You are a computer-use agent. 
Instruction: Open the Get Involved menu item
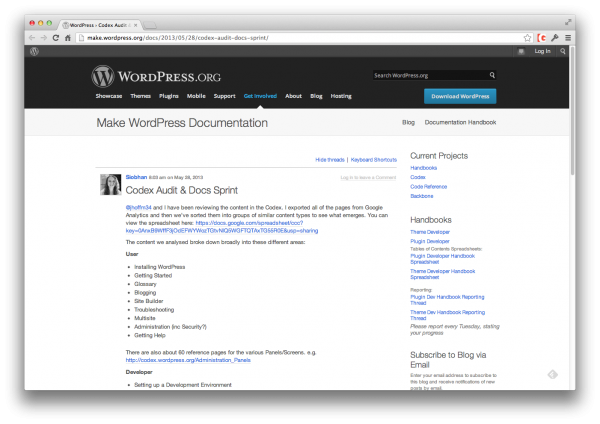[260, 96]
